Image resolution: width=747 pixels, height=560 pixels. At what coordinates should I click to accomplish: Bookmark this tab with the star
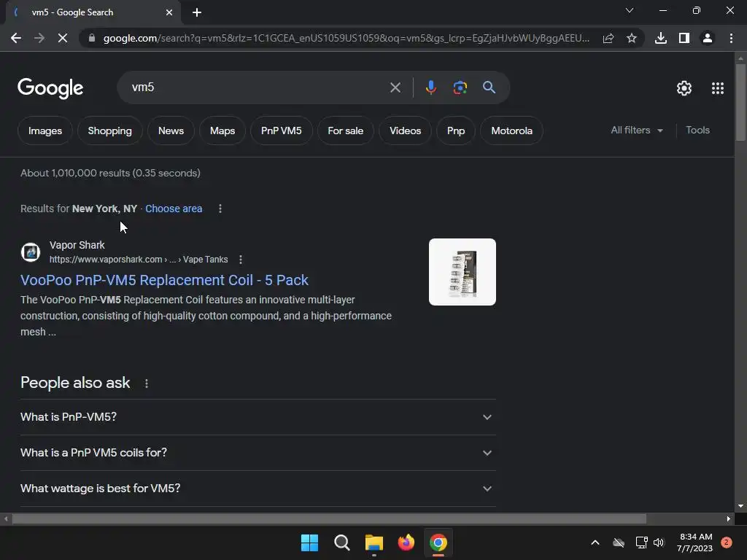pos(631,38)
